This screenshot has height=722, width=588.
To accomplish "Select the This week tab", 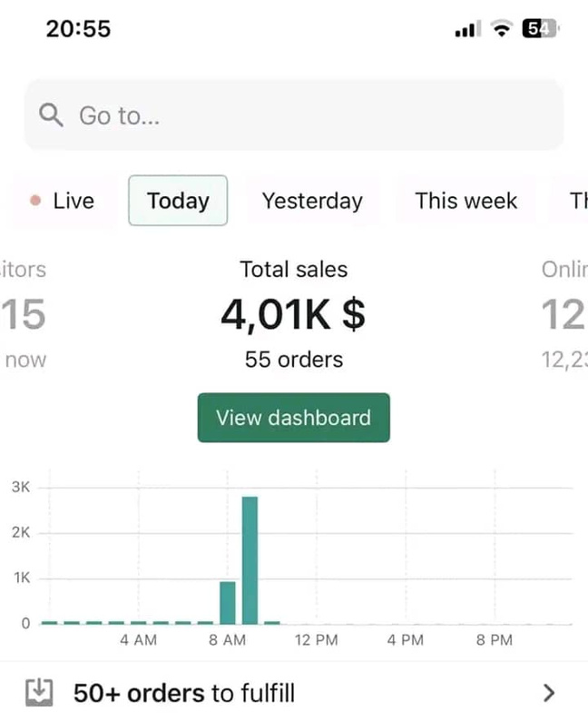I will click(x=466, y=201).
